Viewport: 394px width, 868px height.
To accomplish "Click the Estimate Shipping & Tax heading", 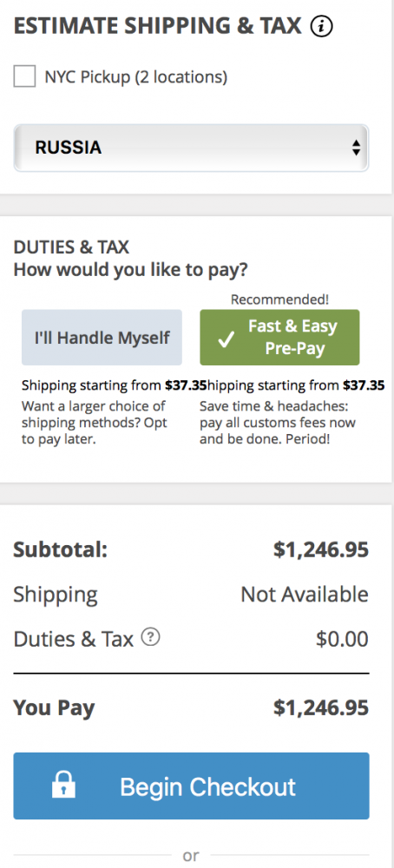I will pos(158,26).
